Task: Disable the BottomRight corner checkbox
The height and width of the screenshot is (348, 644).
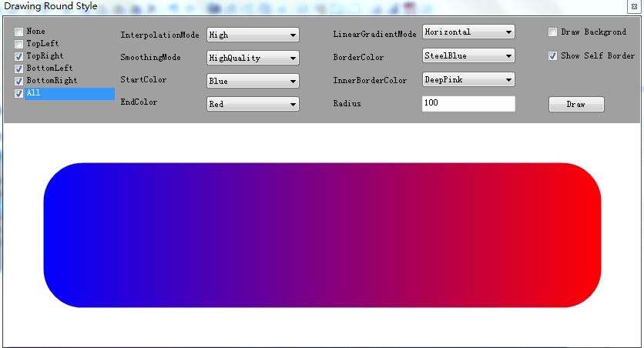Action: tap(18, 81)
